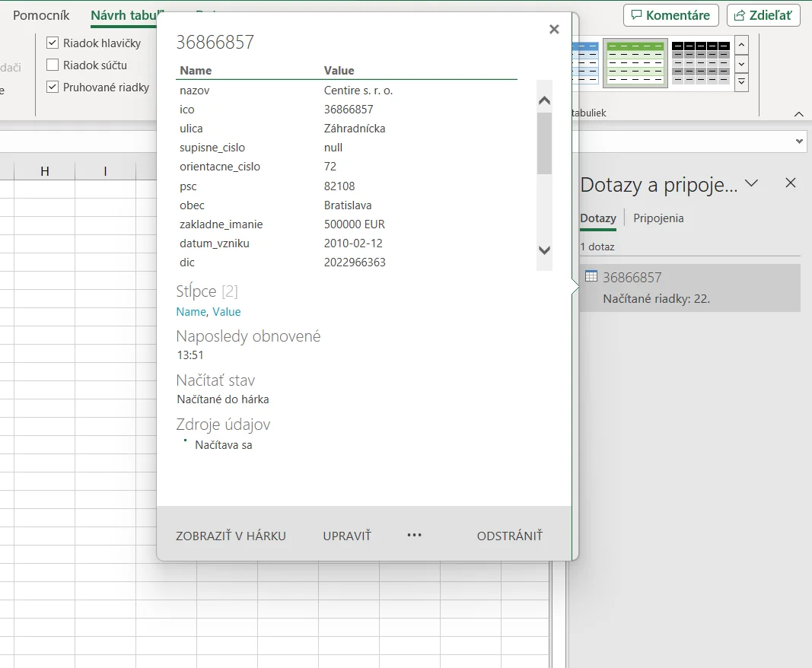Expand the formula bar dropdown arrow
Viewport: 812px width, 668px height.
coord(799,142)
